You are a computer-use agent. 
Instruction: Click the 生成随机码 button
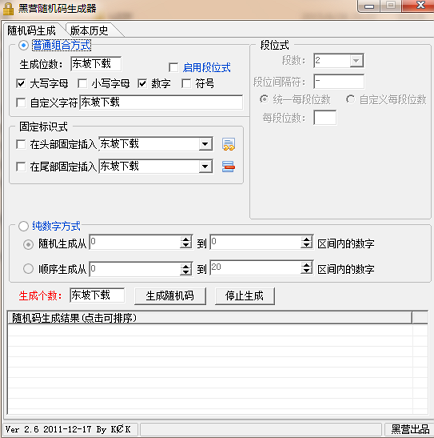click(x=170, y=296)
